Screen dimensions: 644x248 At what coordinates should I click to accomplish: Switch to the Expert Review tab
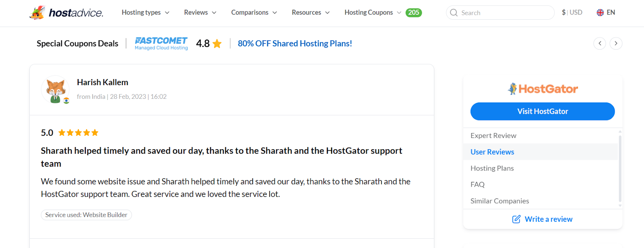click(493, 135)
